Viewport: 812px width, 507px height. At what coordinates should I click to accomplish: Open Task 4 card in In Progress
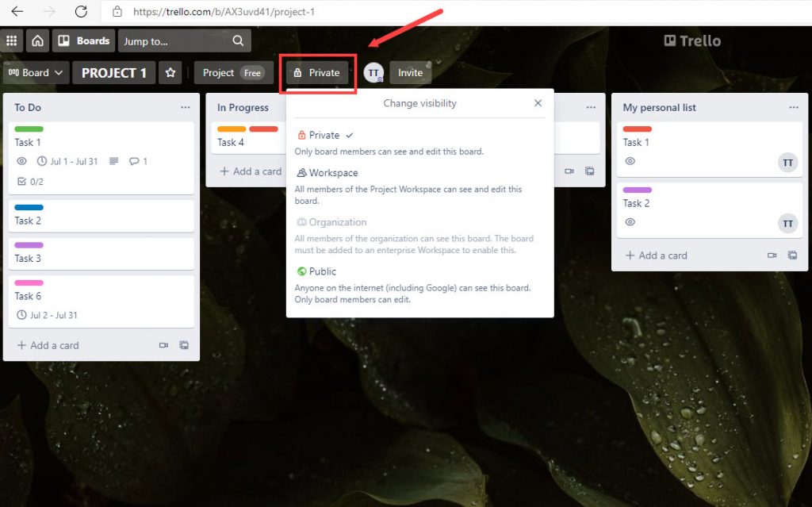(249, 138)
